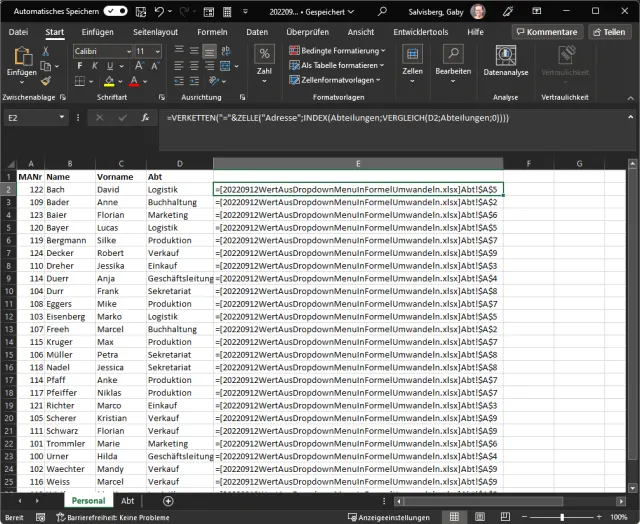Expand the Bedingte Formatierung dropdown

coord(339,51)
